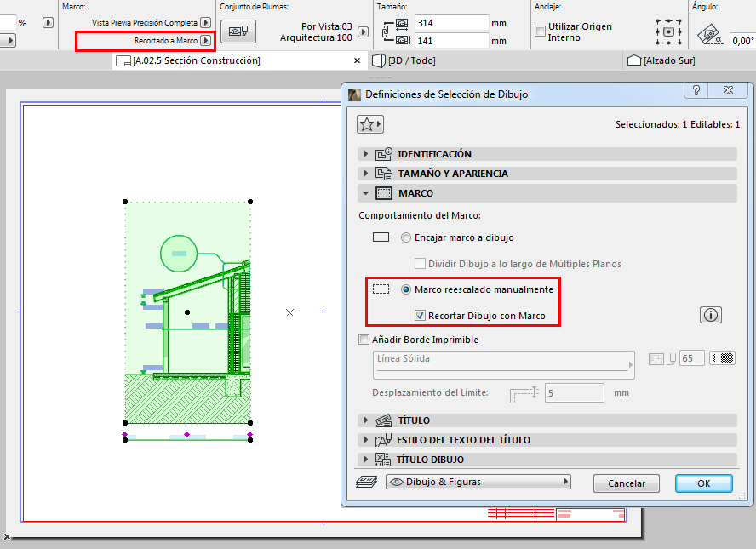This screenshot has height=549, width=756.
Task: Click the Cancelar button
Action: click(627, 483)
